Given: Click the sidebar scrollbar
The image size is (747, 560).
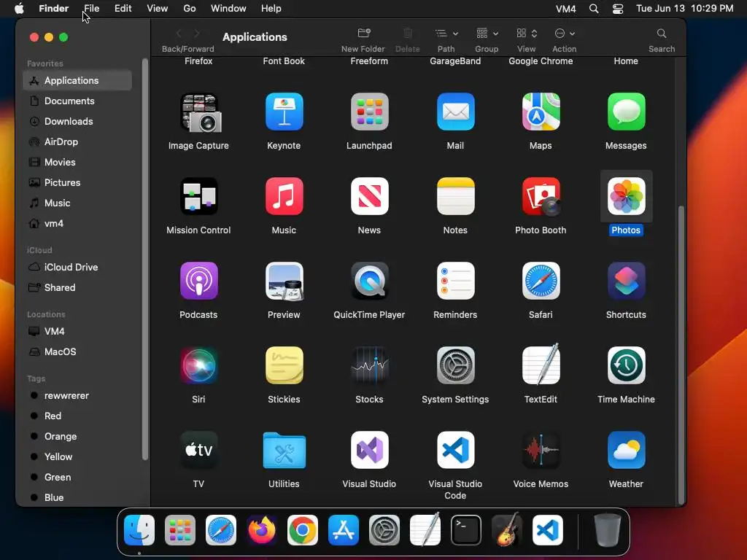Looking at the screenshot, I should click(x=145, y=260).
